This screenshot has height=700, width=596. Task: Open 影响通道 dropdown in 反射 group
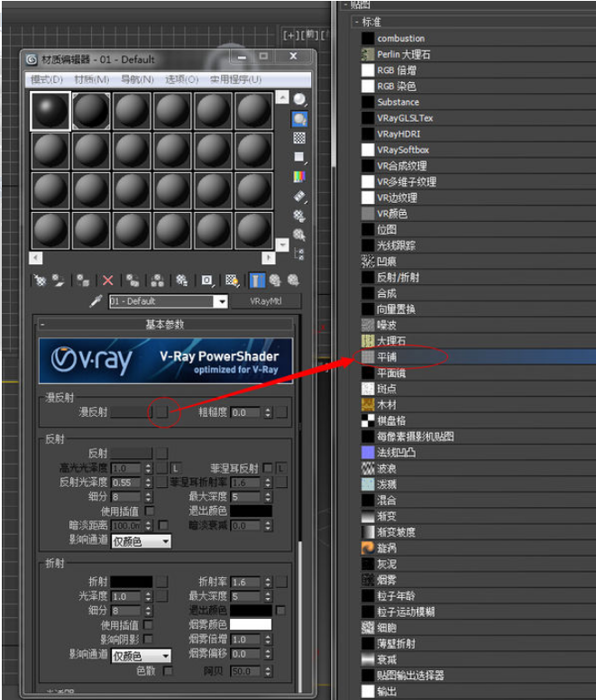141,541
